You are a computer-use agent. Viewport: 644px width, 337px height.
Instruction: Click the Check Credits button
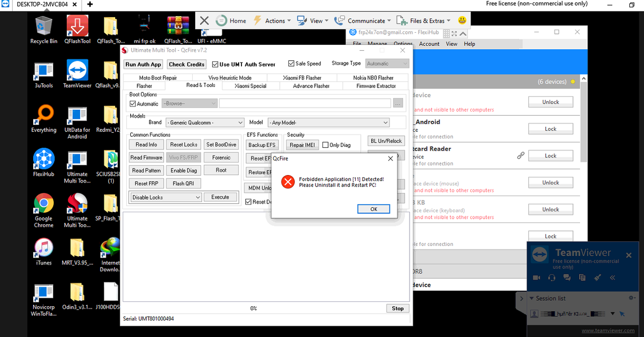187,64
